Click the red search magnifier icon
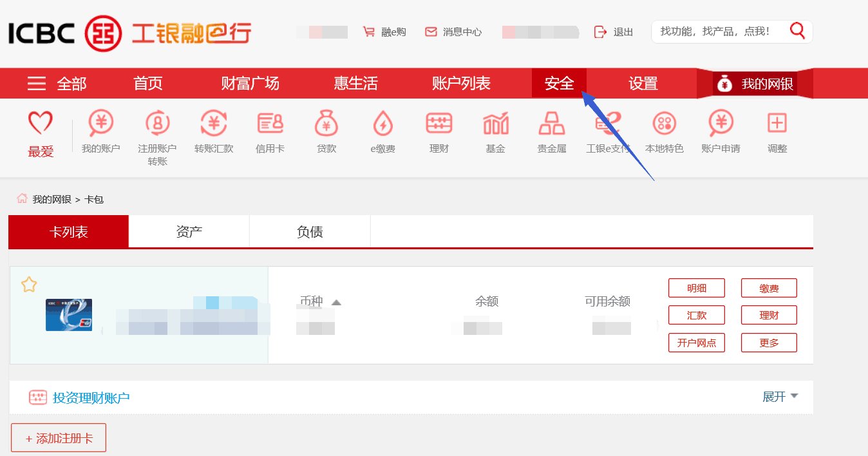868x456 pixels. [x=797, y=30]
